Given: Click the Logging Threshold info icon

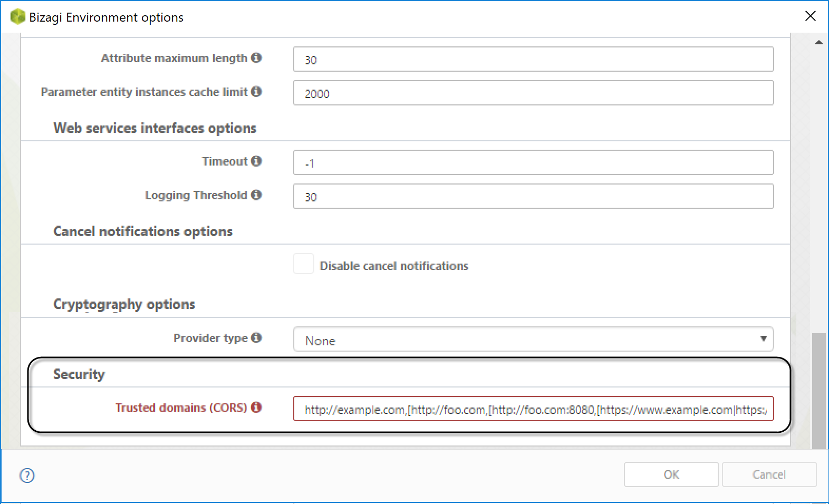Looking at the screenshot, I should (x=256, y=195).
